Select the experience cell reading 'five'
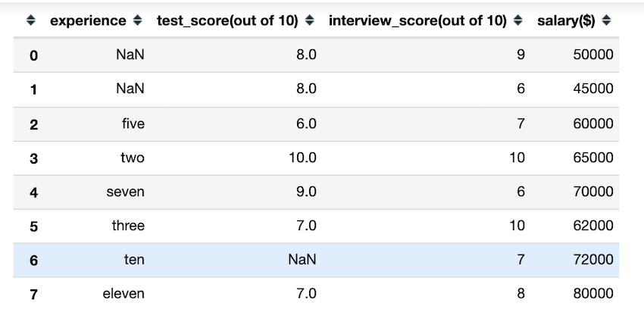Screen dimensions: 644x325 pos(133,123)
